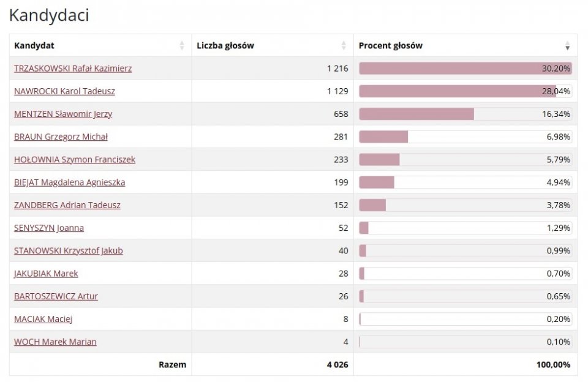This screenshot has height=382, width=588.
Task: Open BARTOSZEWICZ Artur link
Action: click(x=56, y=296)
